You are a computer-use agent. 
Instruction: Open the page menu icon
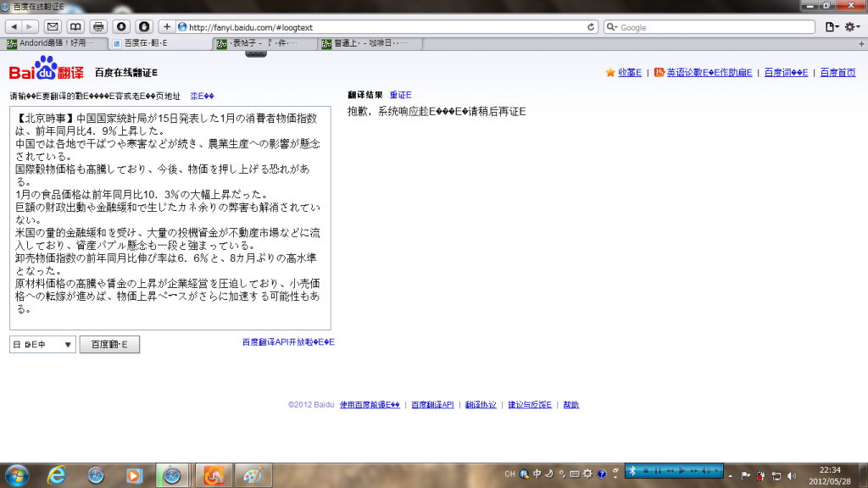click(x=832, y=27)
